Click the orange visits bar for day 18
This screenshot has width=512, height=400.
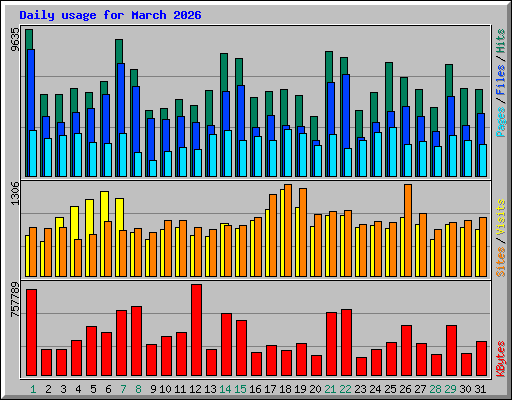coord(288,230)
